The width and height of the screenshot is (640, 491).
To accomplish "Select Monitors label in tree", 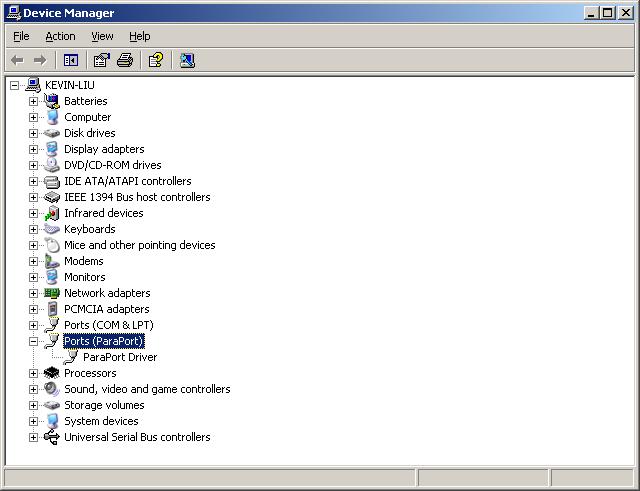I will 84,277.
